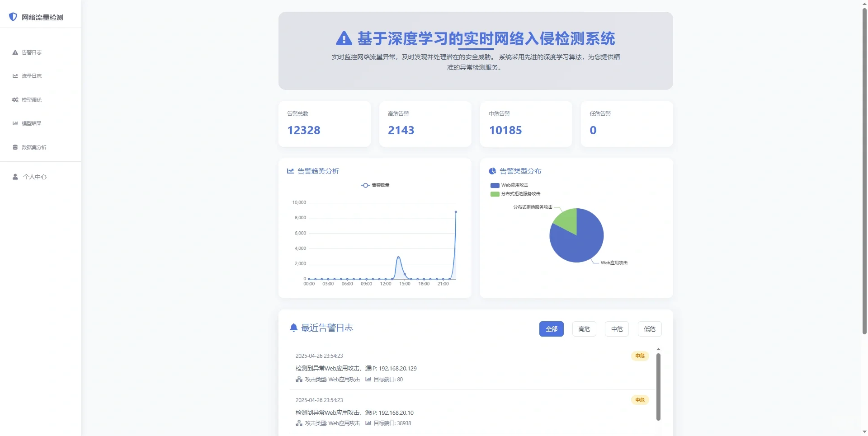Click the 中危 filter button

coord(616,329)
